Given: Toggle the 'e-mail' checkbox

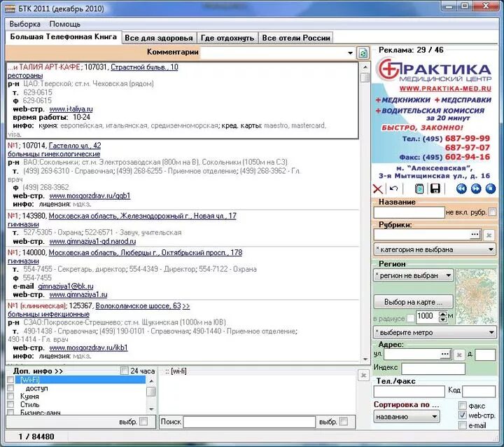Looking at the screenshot, I should pos(463,425).
